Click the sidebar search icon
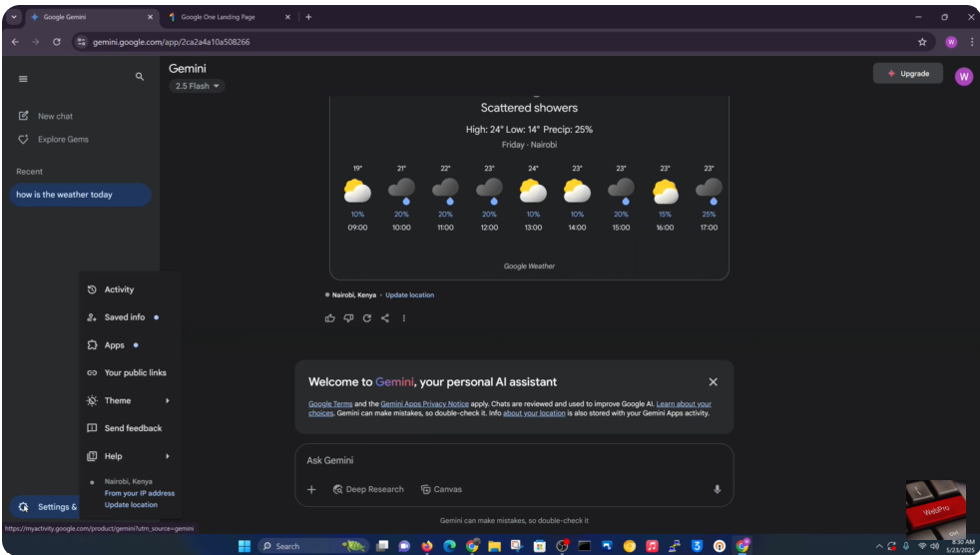The image size is (980, 555). click(x=140, y=76)
